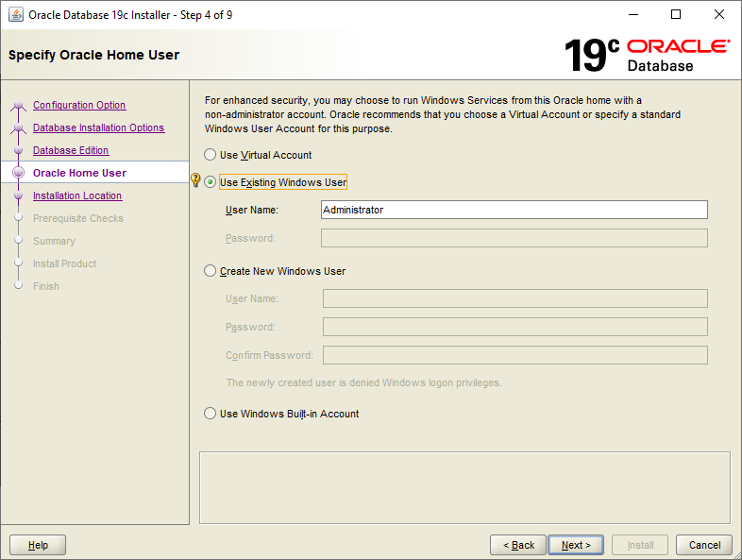Click the Confirm Password field
742x560 pixels.
click(x=515, y=355)
